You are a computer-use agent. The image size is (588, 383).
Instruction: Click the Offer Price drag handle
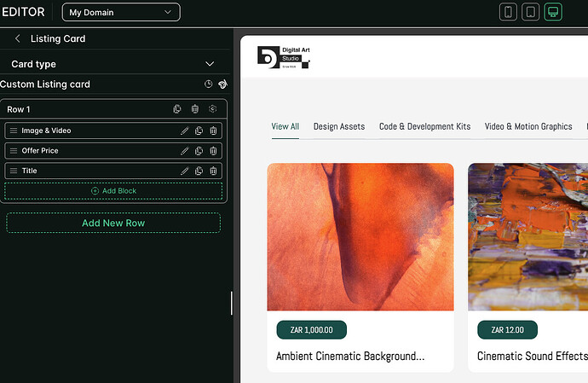(14, 151)
